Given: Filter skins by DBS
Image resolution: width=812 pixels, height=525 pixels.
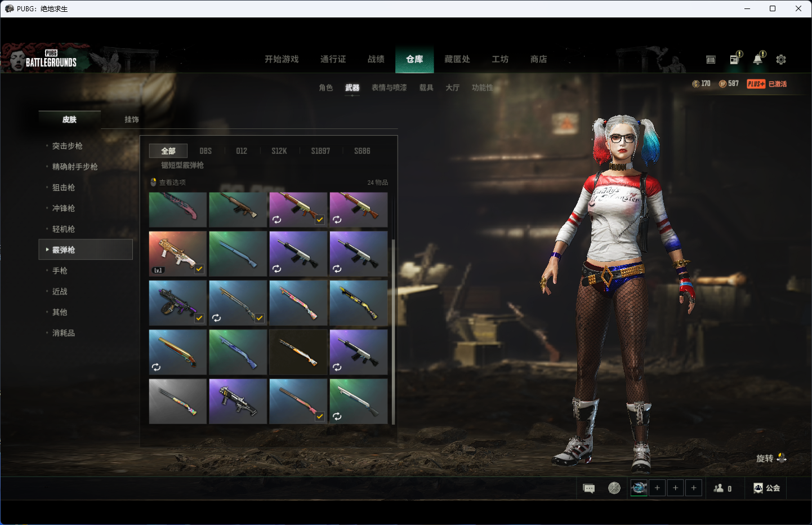Looking at the screenshot, I should click(x=206, y=151).
